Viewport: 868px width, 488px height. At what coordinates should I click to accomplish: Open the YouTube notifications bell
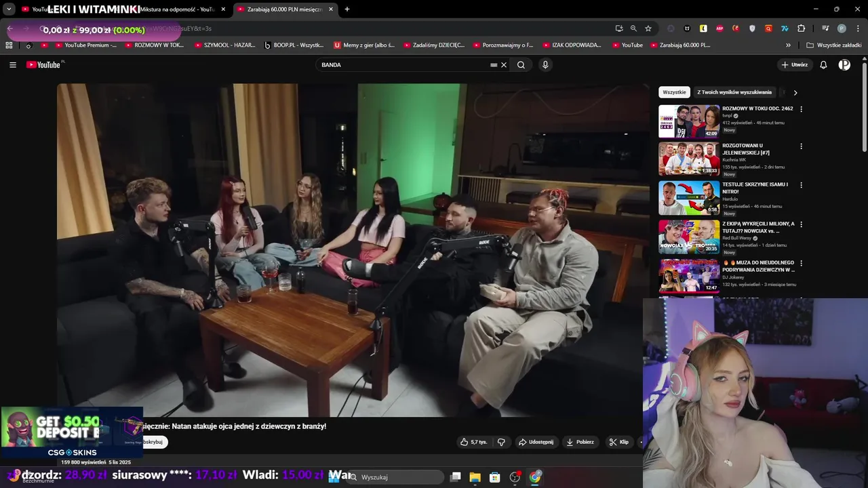click(x=823, y=65)
